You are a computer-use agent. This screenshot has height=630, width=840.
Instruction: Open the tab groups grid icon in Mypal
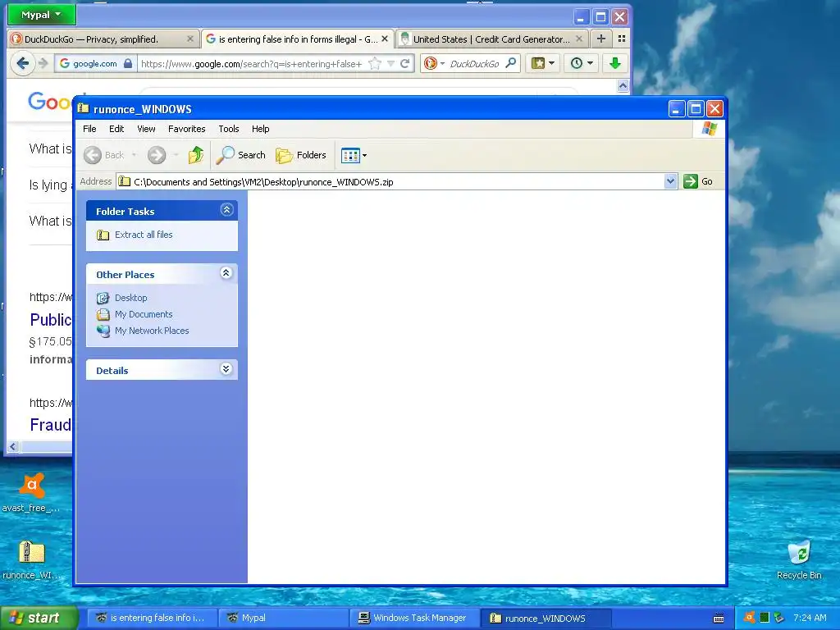pos(622,39)
